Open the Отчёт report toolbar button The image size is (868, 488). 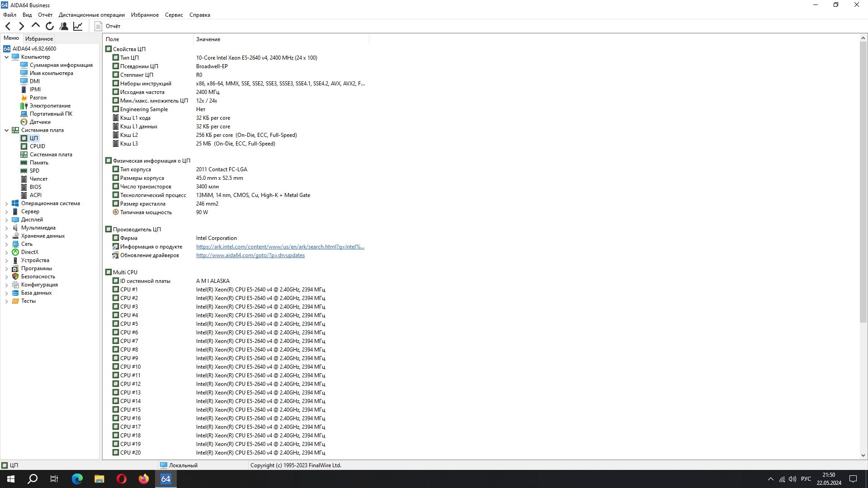pyautogui.click(x=108, y=26)
